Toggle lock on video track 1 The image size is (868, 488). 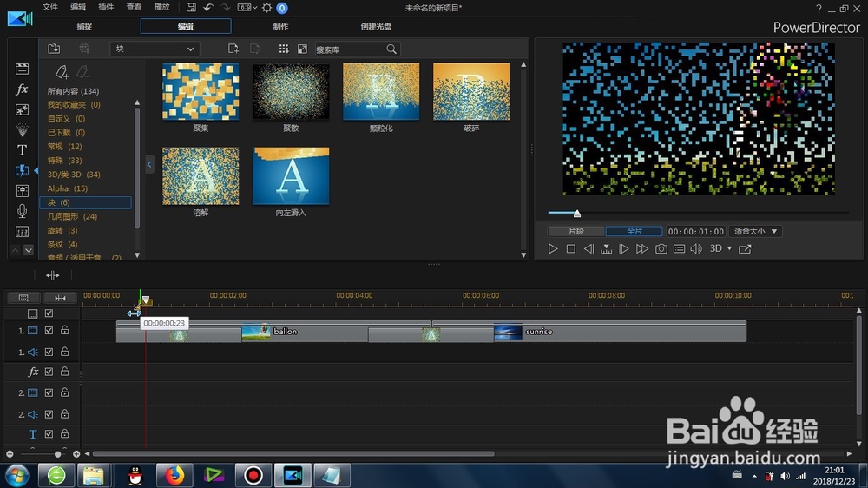65,330
